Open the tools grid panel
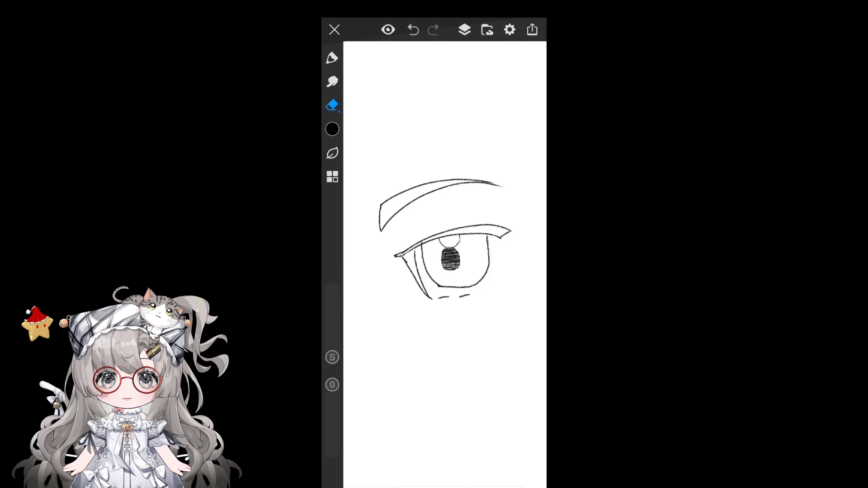The image size is (868, 488). (x=332, y=177)
